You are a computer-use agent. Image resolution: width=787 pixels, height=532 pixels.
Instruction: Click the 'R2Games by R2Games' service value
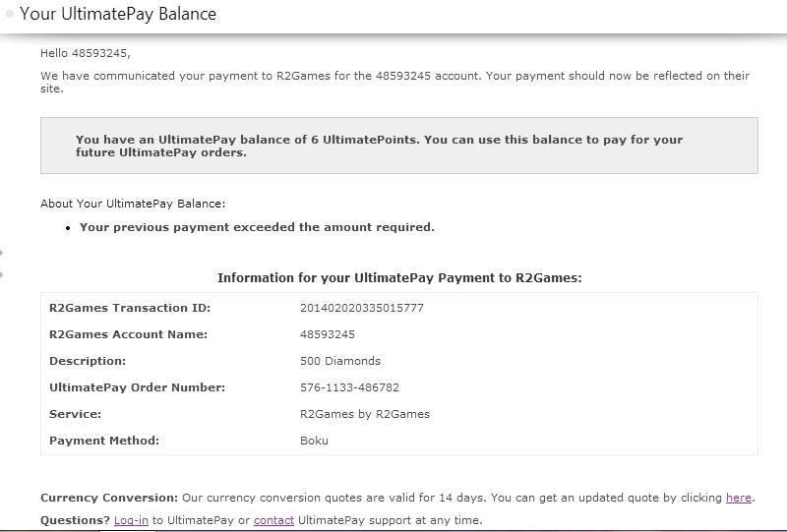(x=364, y=414)
